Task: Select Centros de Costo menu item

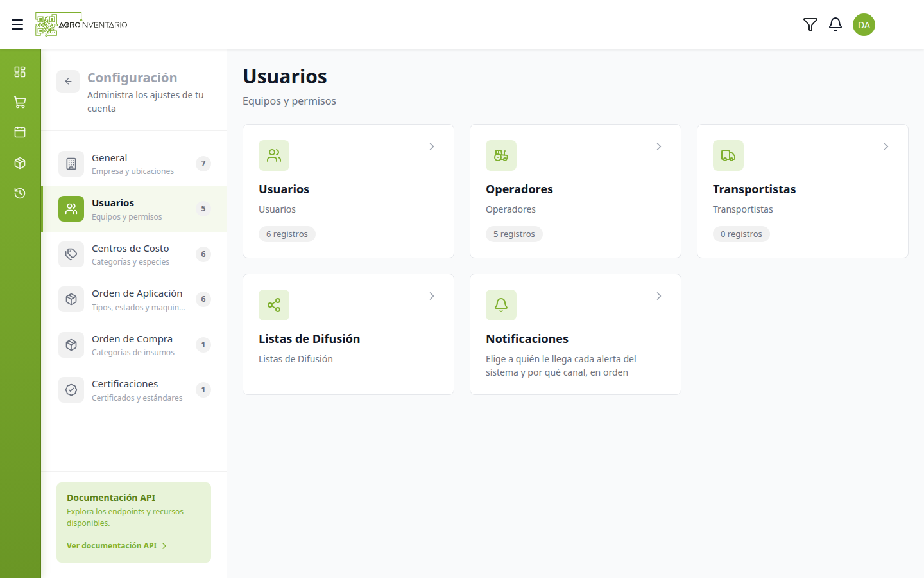Action: (x=134, y=254)
